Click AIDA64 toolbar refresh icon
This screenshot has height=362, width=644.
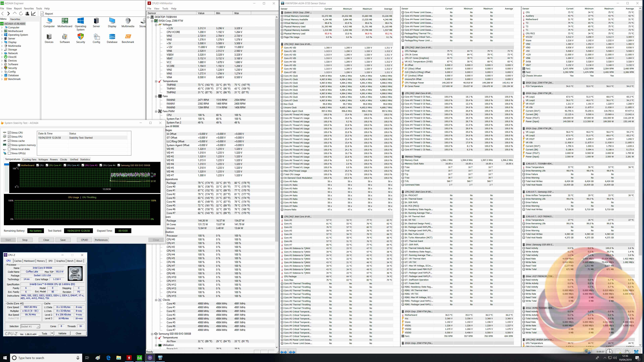(x=21, y=13)
